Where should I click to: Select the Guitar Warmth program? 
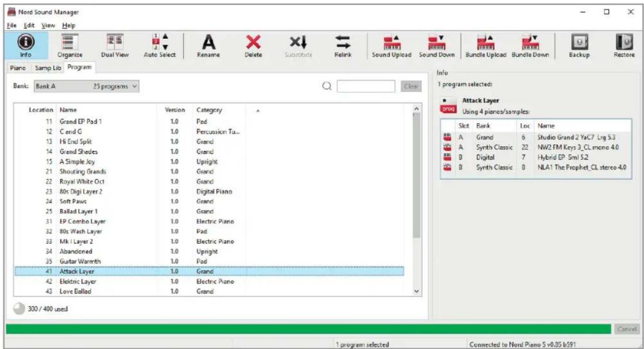point(210,261)
